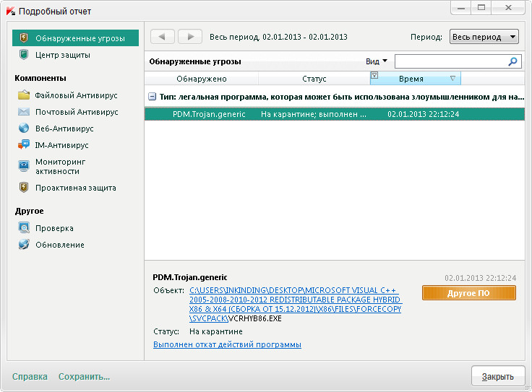The width and height of the screenshot is (532, 392).
Task: Collapse the threat type group
Action: (152, 96)
